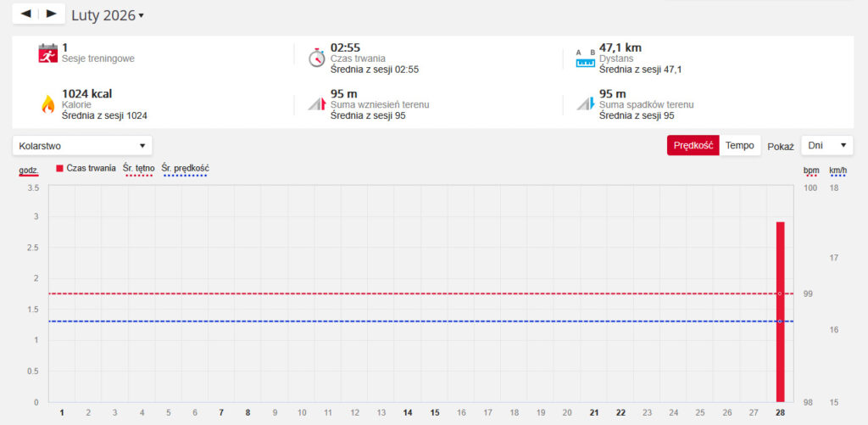Open the Kolarstwo sport type dropdown
The height and width of the screenshot is (425, 868).
(x=82, y=146)
